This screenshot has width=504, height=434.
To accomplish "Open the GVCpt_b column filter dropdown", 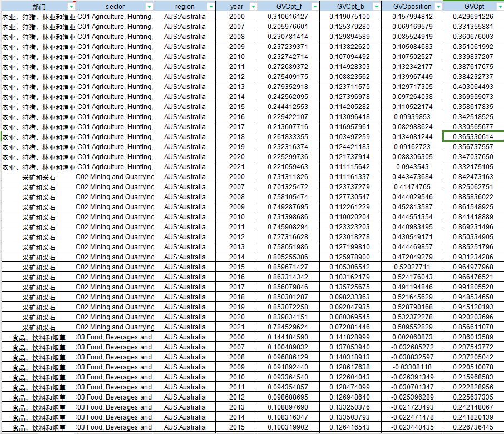I will tap(377, 6).
